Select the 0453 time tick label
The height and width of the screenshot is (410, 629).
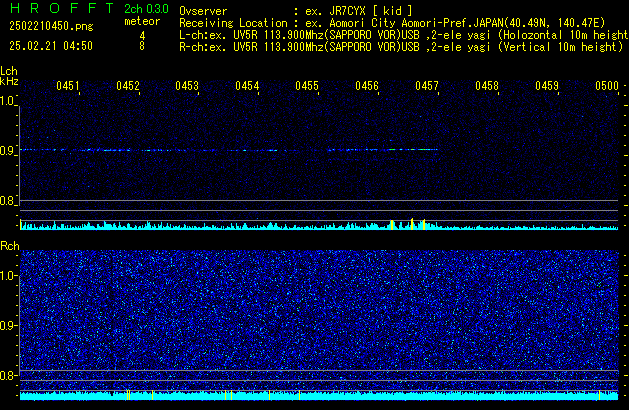click(187, 86)
